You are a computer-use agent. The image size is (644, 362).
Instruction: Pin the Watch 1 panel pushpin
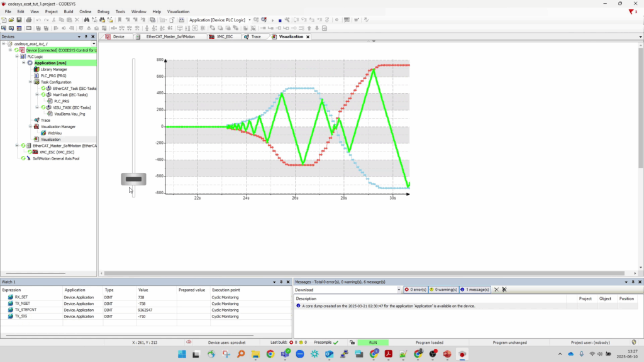tap(281, 282)
